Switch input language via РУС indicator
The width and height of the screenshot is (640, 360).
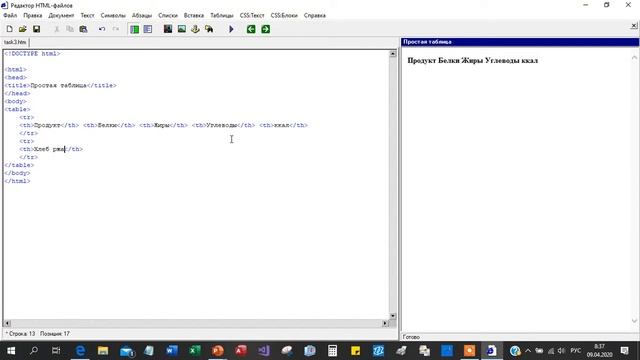(x=576, y=351)
